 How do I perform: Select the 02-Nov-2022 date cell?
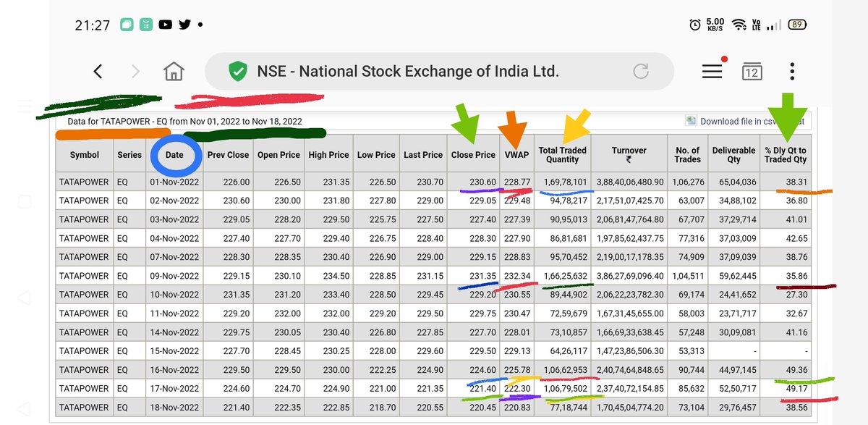coord(174,201)
